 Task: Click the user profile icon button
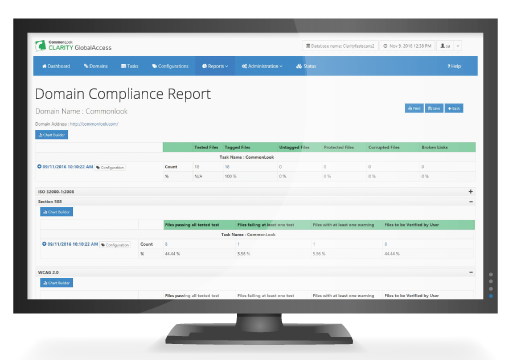click(445, 46)
